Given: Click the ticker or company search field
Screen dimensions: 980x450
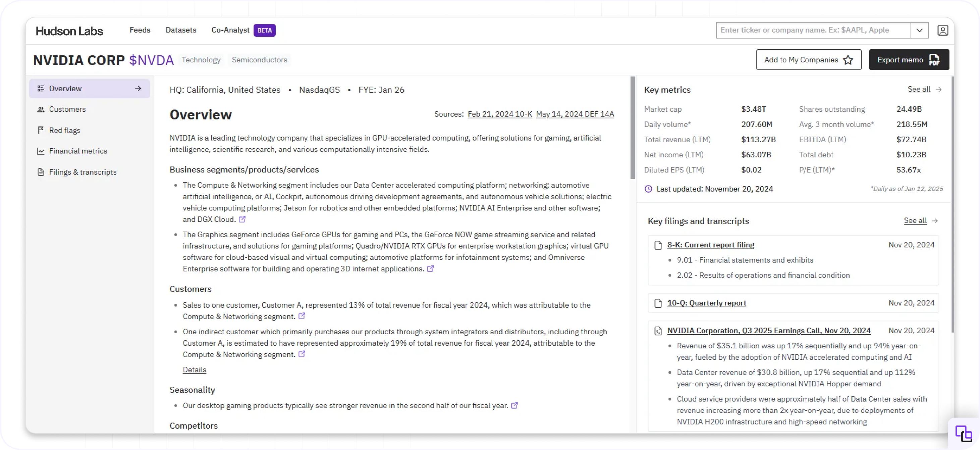Looking at the screenshot, I should [x=813, y=31].
